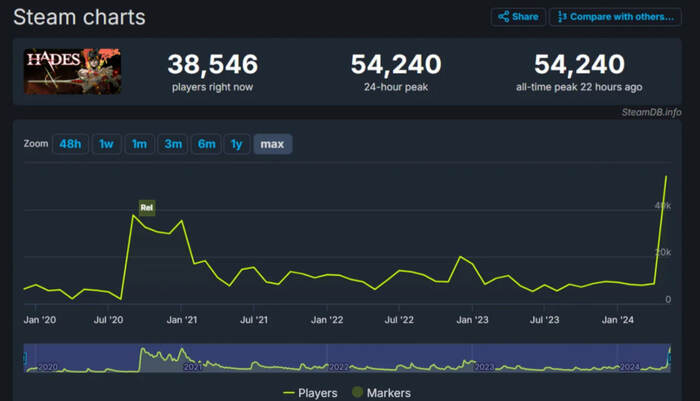Open the Hades game thumbnail
The height and width of the screenshot is (401, 700).
pos(72,71)
